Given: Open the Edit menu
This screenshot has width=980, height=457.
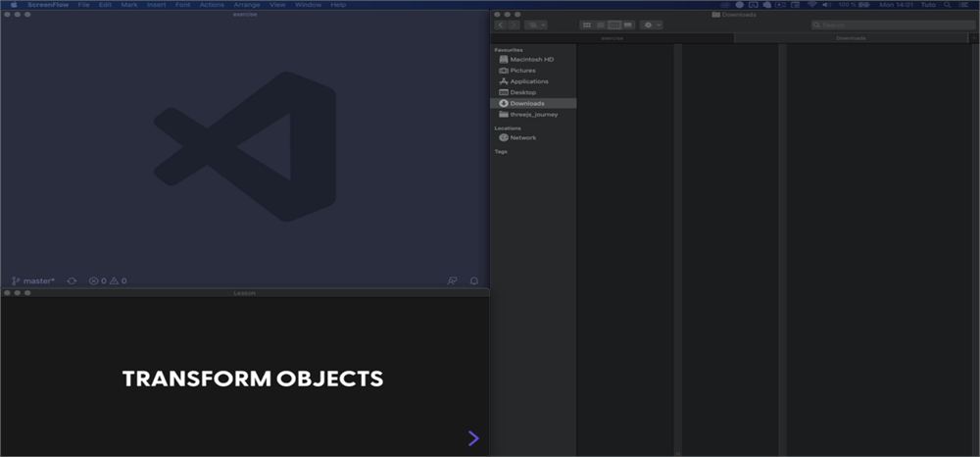Looking at the screenshot, I should point(105,4).
